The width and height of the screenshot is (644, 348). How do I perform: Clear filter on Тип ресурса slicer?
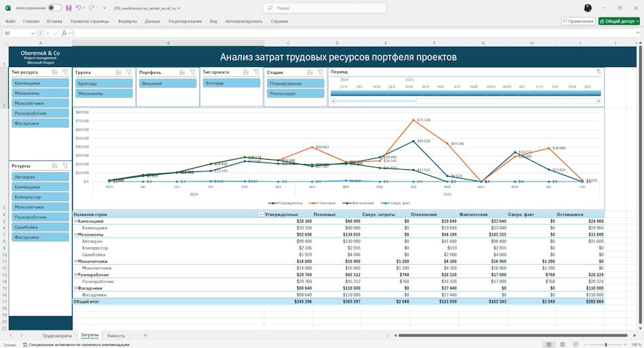65,72
